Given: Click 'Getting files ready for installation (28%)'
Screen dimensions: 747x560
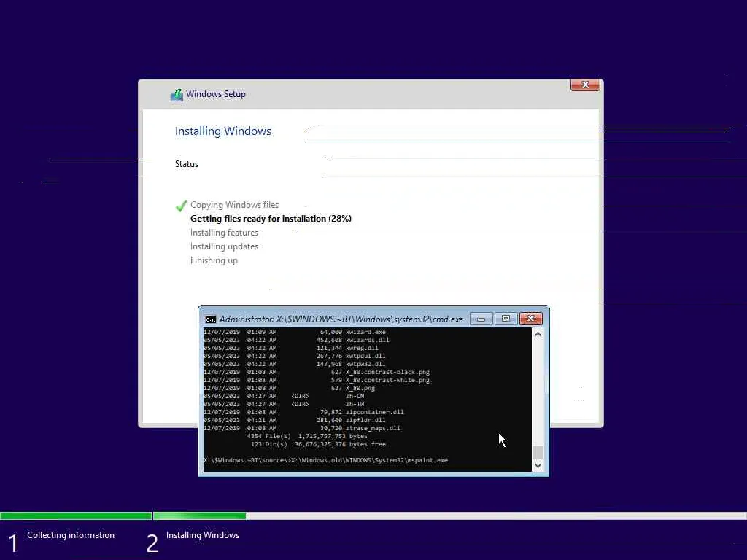Looking at the screenshot, I should tap(271, 219).
